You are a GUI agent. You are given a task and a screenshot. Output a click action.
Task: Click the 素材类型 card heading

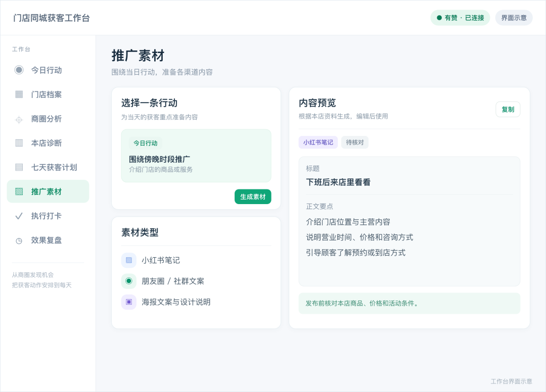tap(140, 232)
